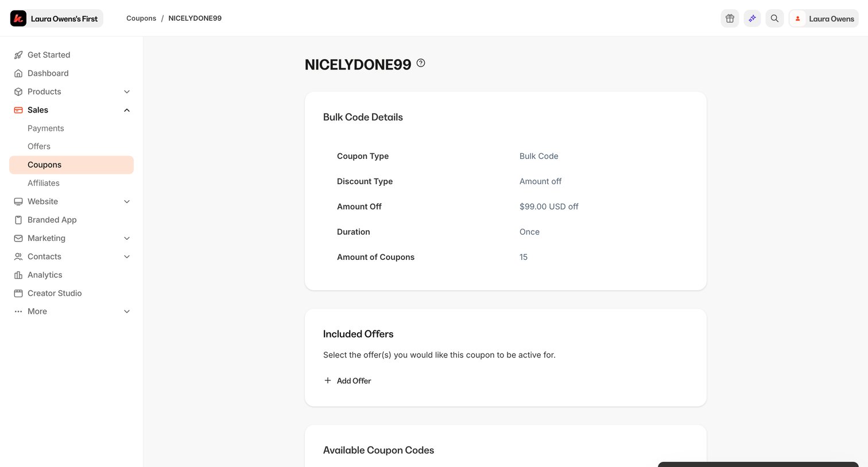Click the Creator Studio icon

[18, 293]
